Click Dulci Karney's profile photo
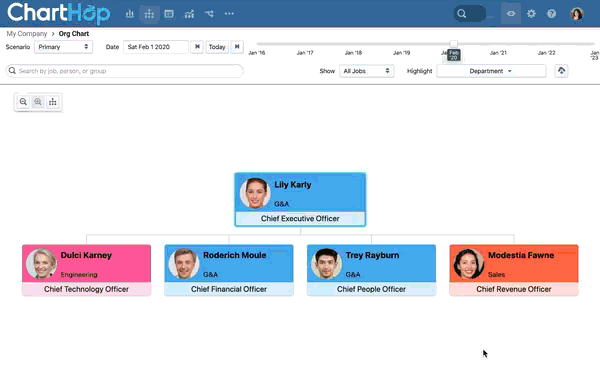This screenshot has height=374, width=600. (41, 264)
